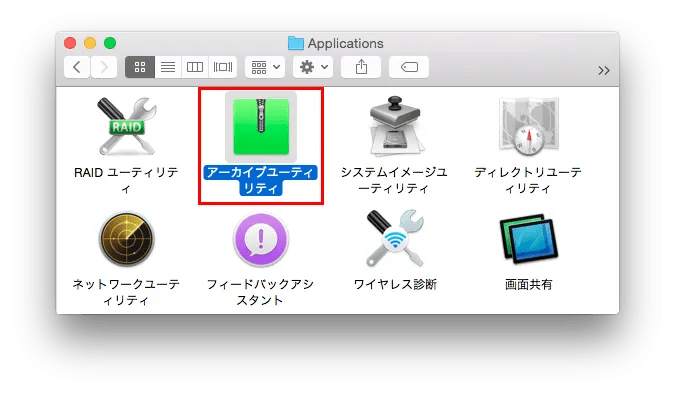Go back with the left chevron
Image resolution: width=675 pixels, height=394 pixels.
tap(77, 67)
